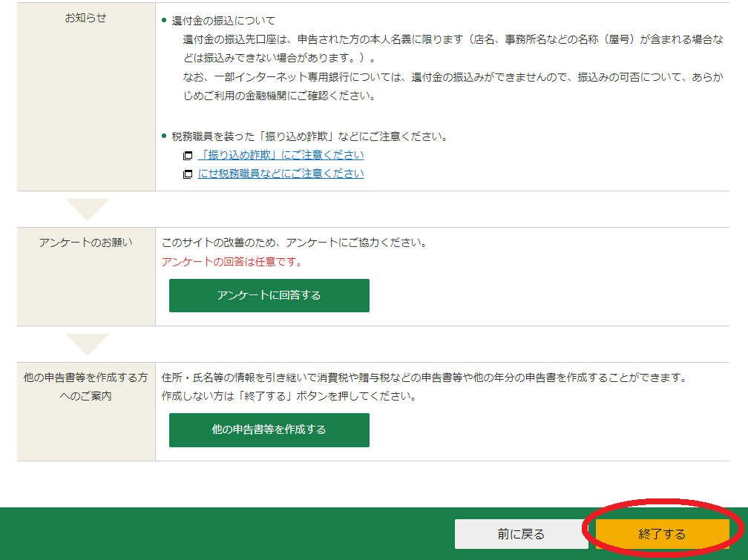Click text このサイトの改善のため、アンケートにご協力ください。
Viewport: 748px width, 560px height.
[x=295, y=243]
